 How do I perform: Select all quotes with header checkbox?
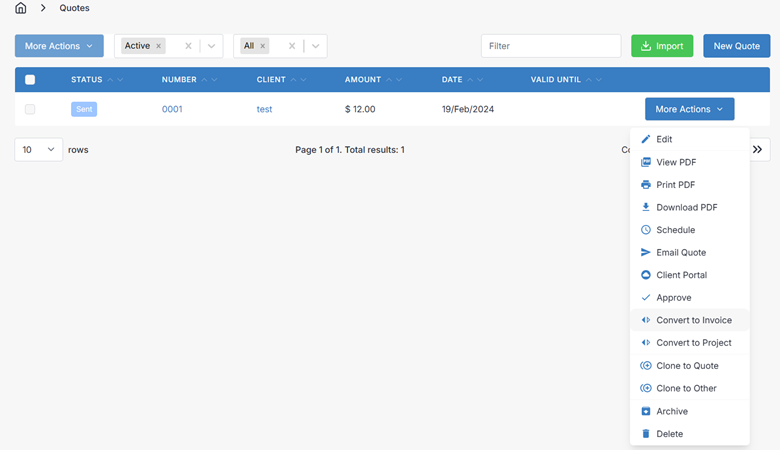click(30, 80)
